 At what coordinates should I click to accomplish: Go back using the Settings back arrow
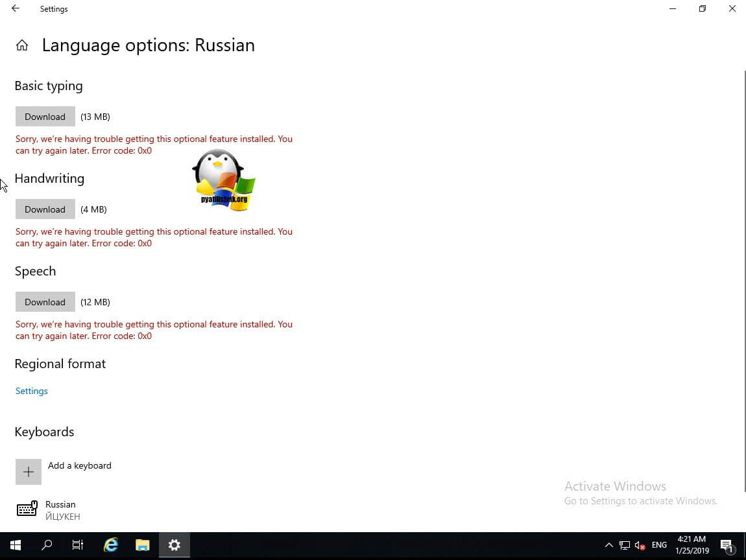tap(16, 9)
